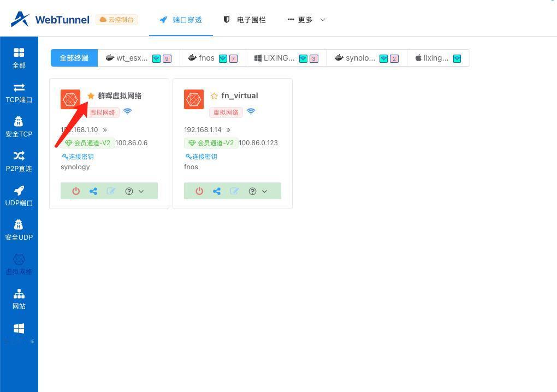Share the 群晖虚拟网络 tunnel

point(93,191)
